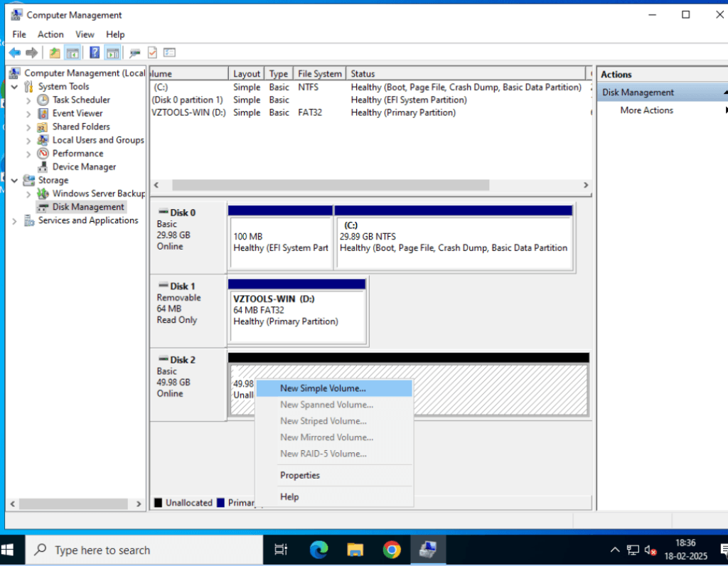
Task: Select Disk Management in the tree
Action: (88, 207)
